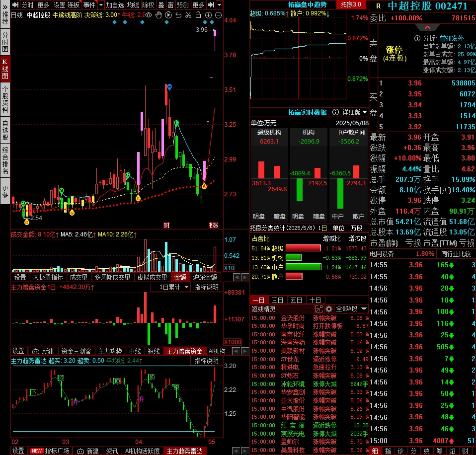This screenshot has height=455, width=476.
Task: Collapse the order book with red up chevron
Action: coord(427,28)
